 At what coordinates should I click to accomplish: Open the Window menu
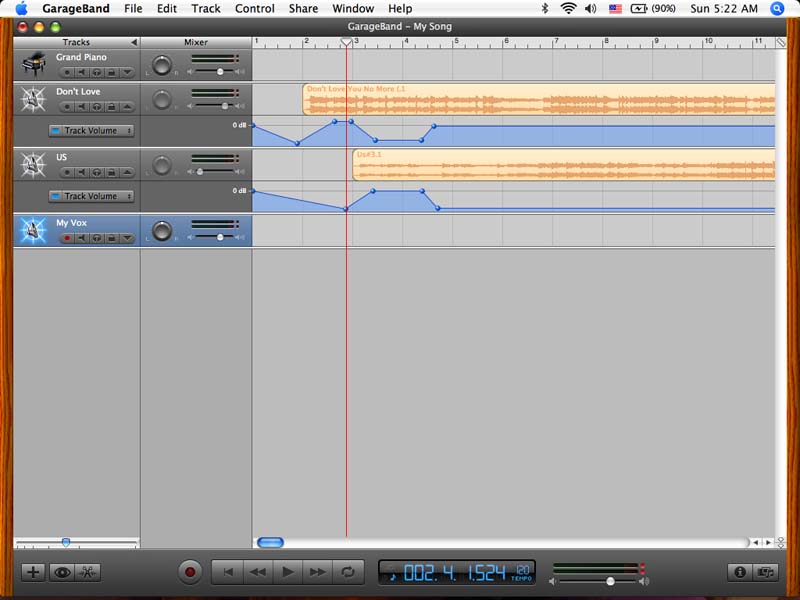[x=353, y=9]
